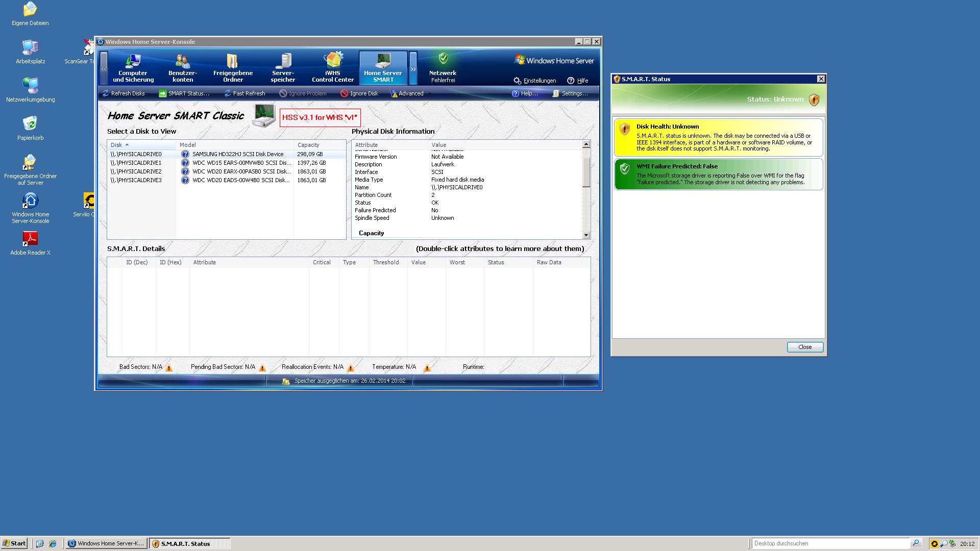Screen dimensions: 980x551
Task: Open Adobe Reader X desktop icon
Action: [x=30, y=243]
